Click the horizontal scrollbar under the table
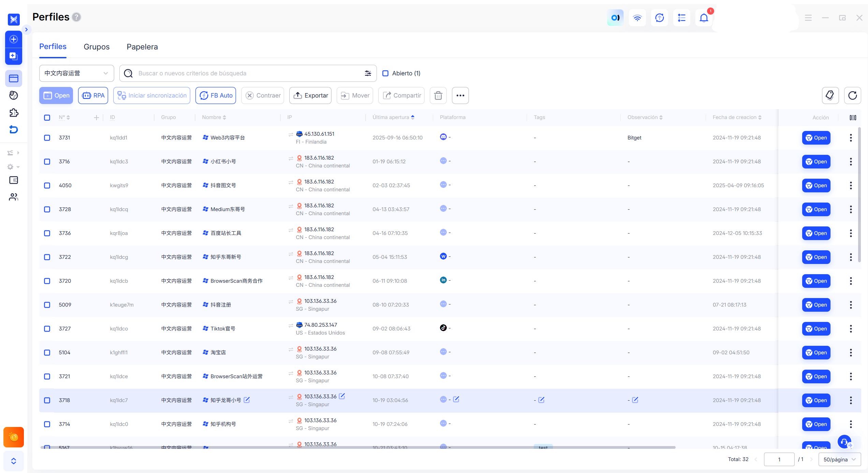Viewport: 868px width, 473px height. pyautogui.click(x=358, y=447)
